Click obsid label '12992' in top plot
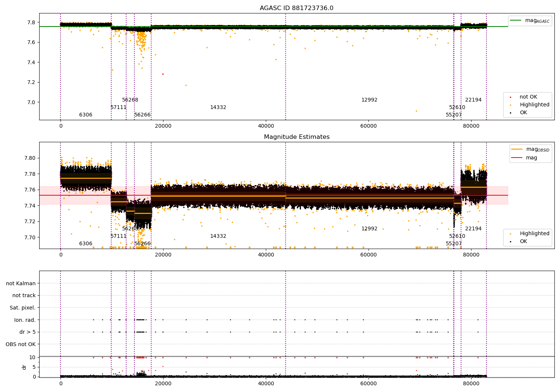The height and width of the screenshot is (392, 560). click(369, 100)
